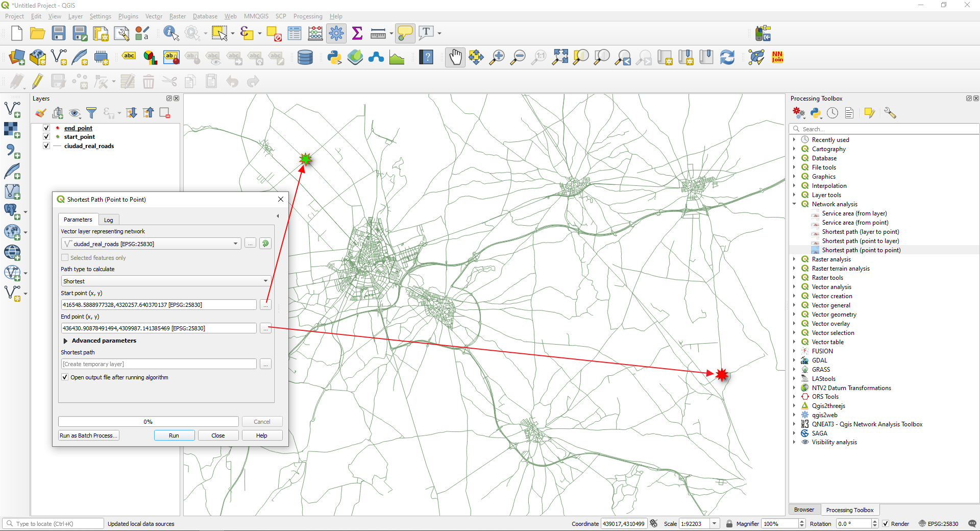
Task: Click the Run button
Action: pos(174,435)
